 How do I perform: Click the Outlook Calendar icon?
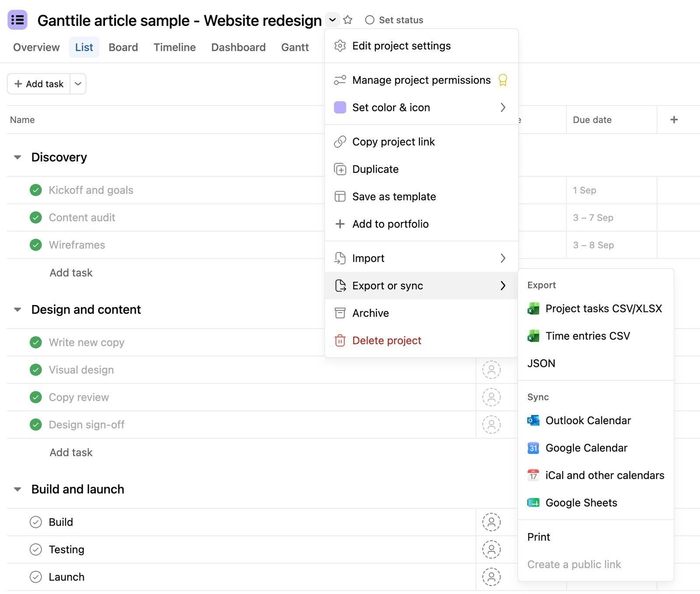pyautogui.click(x=533, y=420)
